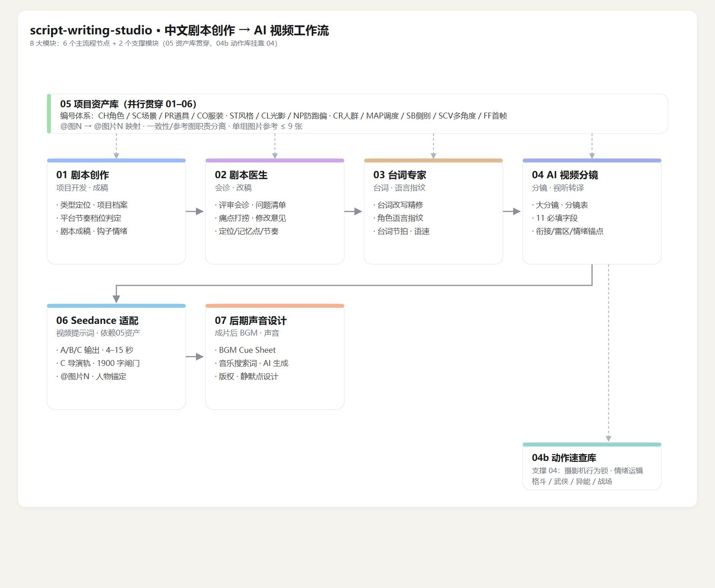This screenshot has height=588, width=715.
Task: Click the bullet "评审会诊 · 问题清单"
Action: tap(250, 205)
